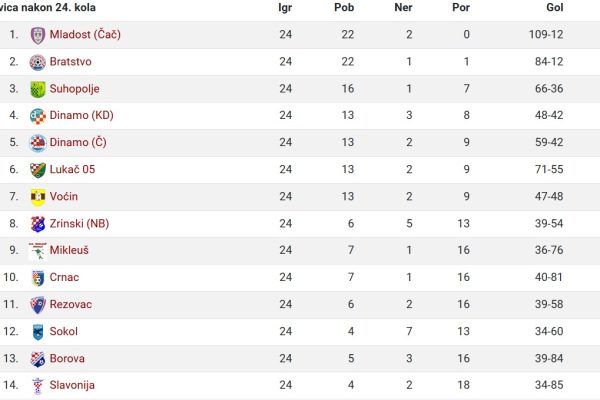
Task: Click the Ner column header
Action: pyautogui.click(x=403, y=7)
